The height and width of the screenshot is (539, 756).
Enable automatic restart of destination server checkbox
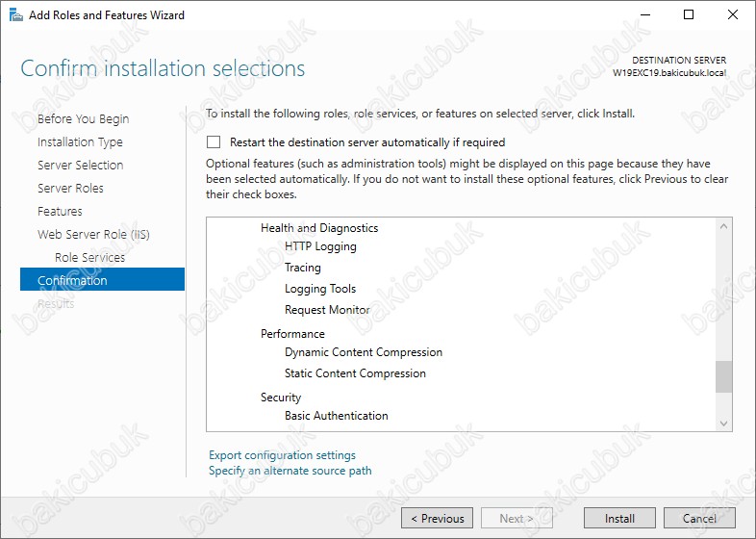pyautogui.click(x=214, y=142)
